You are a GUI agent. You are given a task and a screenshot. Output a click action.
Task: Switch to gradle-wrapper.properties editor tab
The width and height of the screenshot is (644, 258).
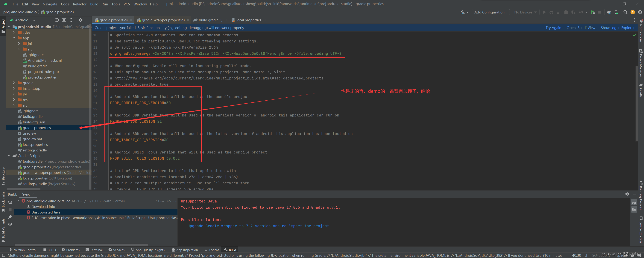click(x=163, y=20)
